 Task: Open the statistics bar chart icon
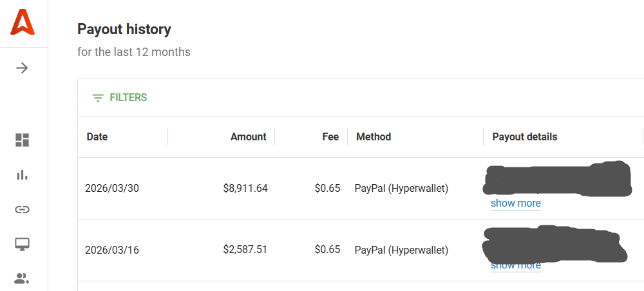point(22,175)
